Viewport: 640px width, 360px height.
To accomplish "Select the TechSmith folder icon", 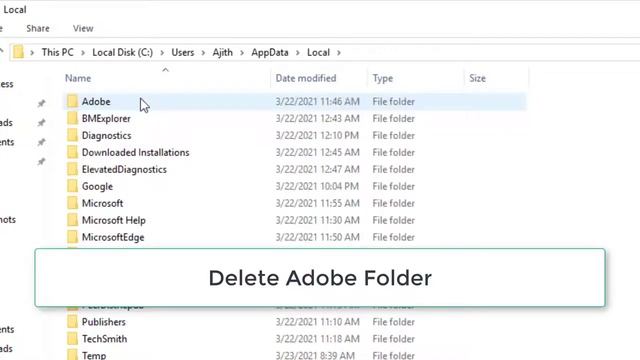I will [x=72, y=339].
